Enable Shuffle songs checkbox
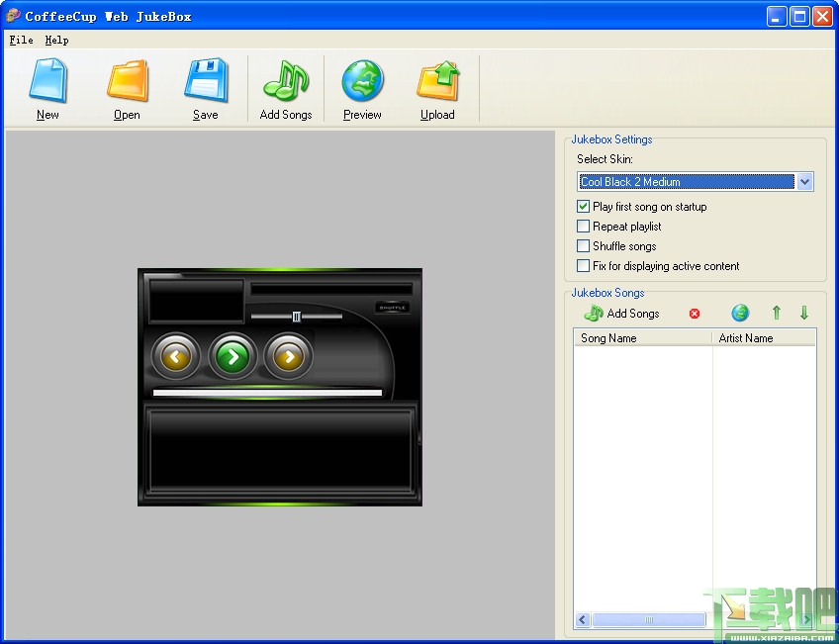 coord(583,246)
